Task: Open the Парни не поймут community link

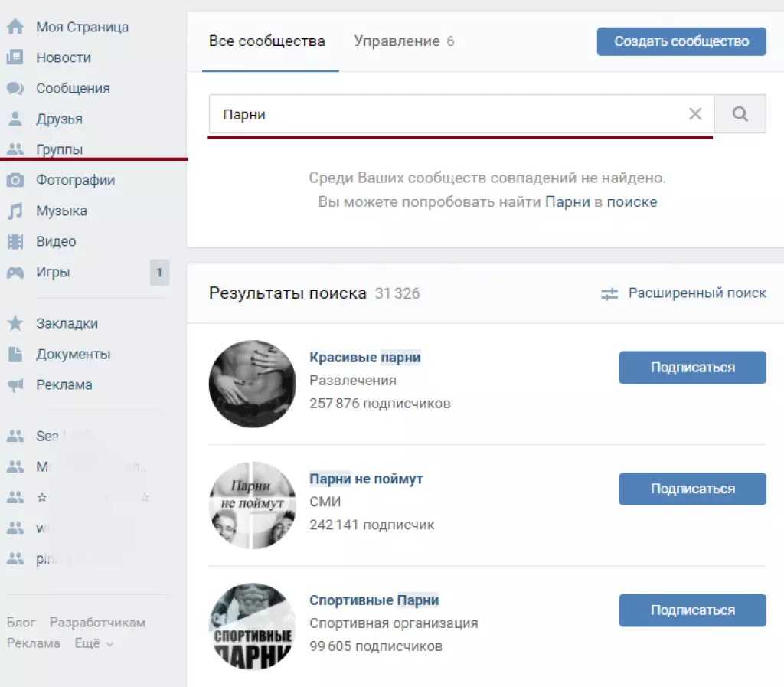Action: (x=366, y=479)
